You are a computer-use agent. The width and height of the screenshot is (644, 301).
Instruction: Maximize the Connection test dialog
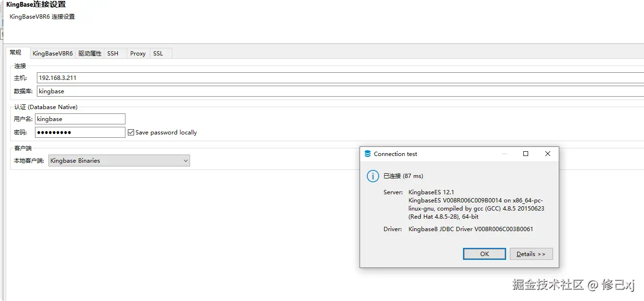[526, 154]
